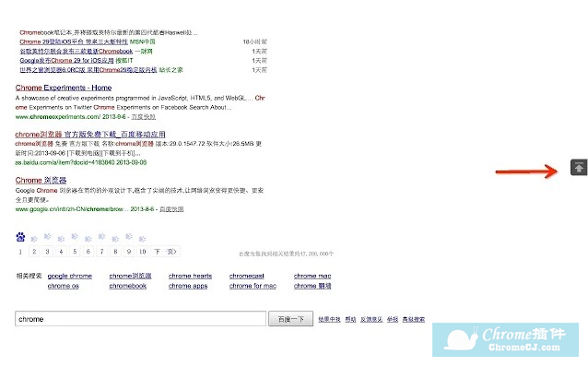This screenshot has height=366, width=588.
Task: Click the 相关搜索 label
Action: click(29, 276)
